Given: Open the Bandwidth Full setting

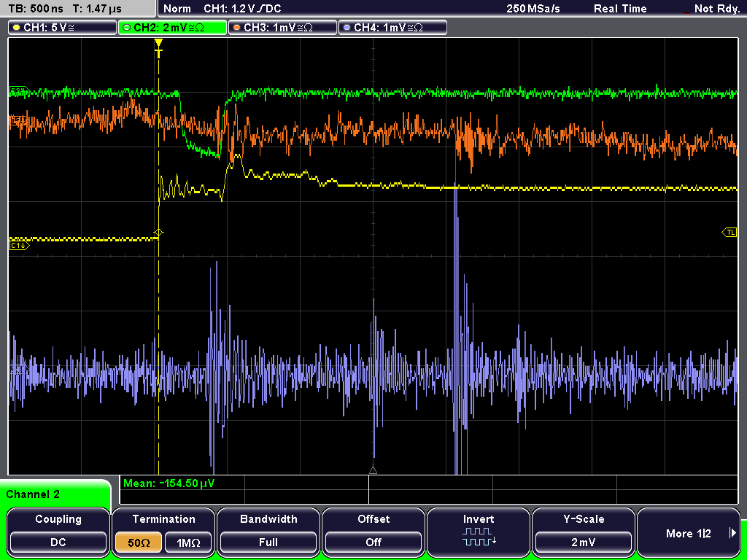Looking at the screenshot, I should [268, 542].
